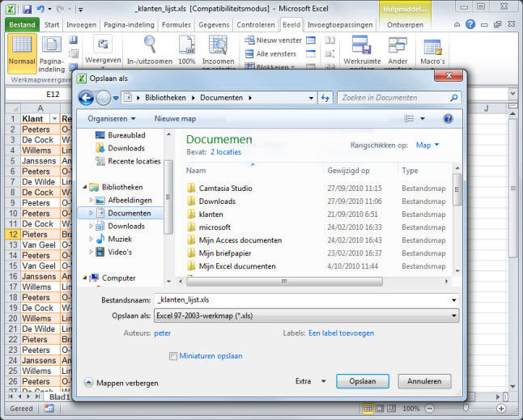Click file list vertical scrollbar thumb
The width and height of the screenshot is (523, 420).
(x=457, y=189)
